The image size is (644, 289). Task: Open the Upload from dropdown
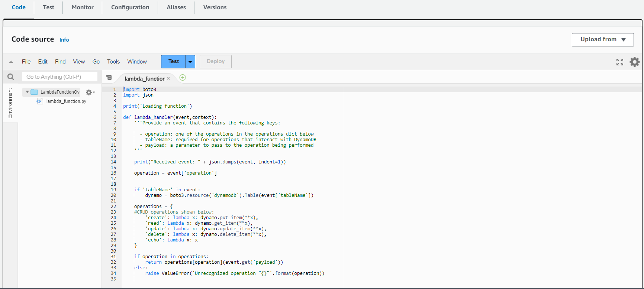pos(603,40)
